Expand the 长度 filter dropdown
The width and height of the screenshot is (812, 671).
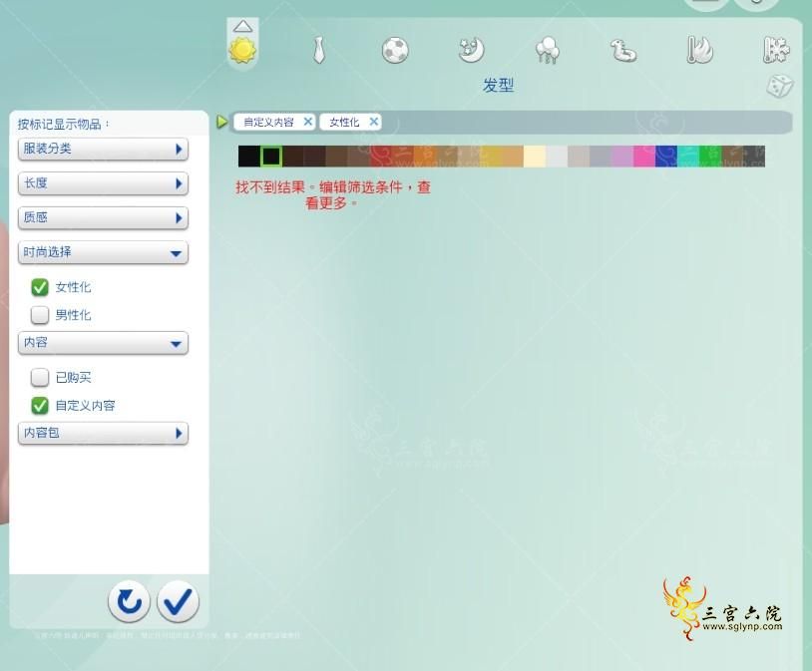(103, 183)
